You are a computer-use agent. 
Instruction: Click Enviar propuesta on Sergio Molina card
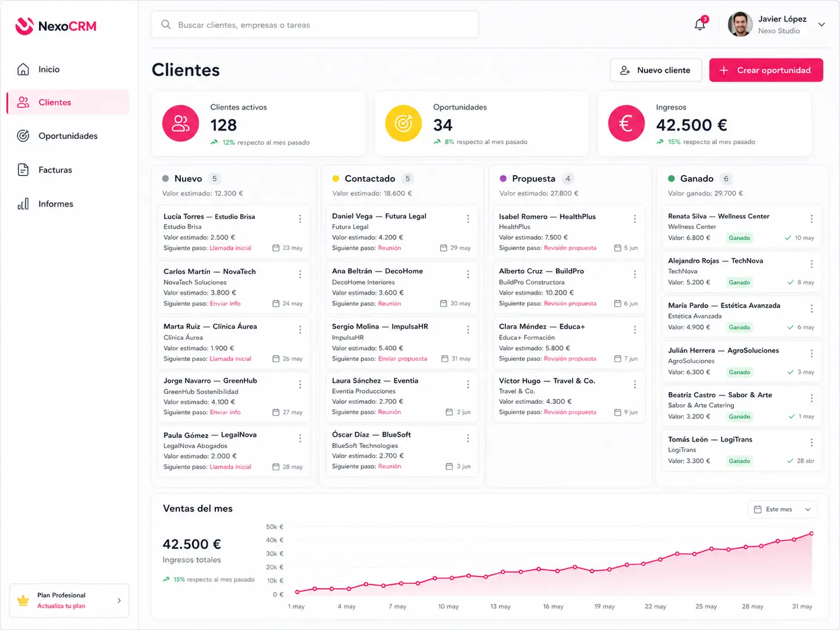pyautogui.click(x=403, y=359)
